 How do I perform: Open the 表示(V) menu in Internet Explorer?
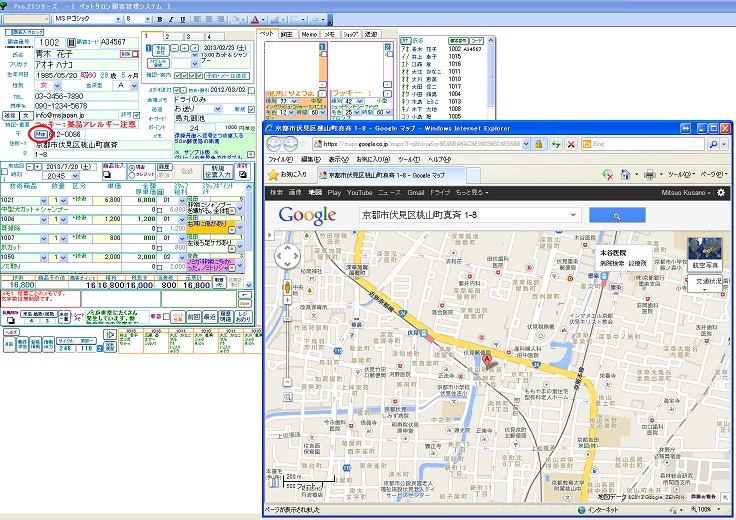338,160
